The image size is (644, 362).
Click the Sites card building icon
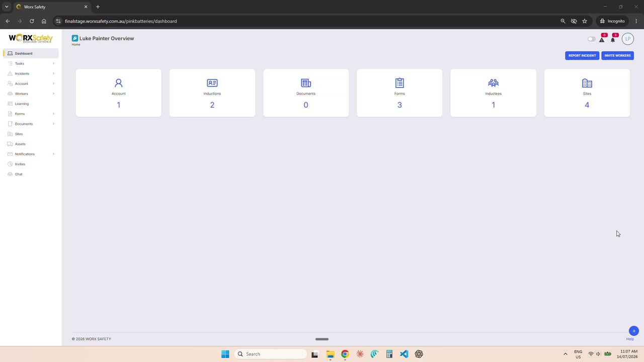click(x=587, y=83)
